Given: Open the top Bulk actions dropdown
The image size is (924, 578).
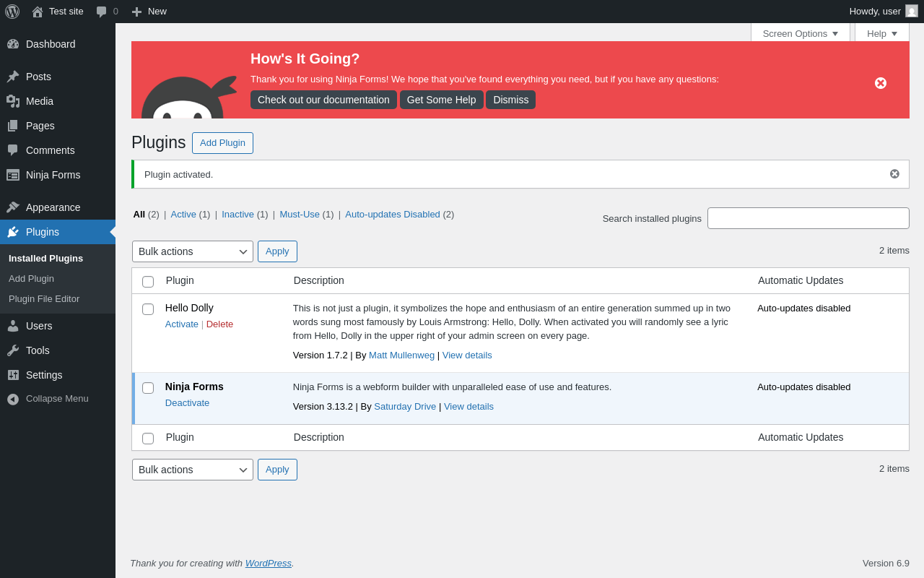Looking at the screenshot, I should click(193, 251).
